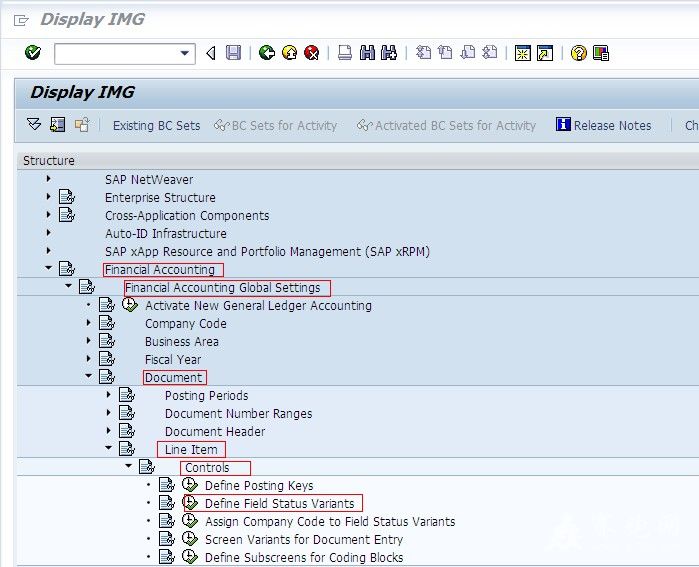Collapse Financial Accounting Global Settings node
The width and height of the screenshot is (699, 567).
pyautogui.click(x=68, y=286)
